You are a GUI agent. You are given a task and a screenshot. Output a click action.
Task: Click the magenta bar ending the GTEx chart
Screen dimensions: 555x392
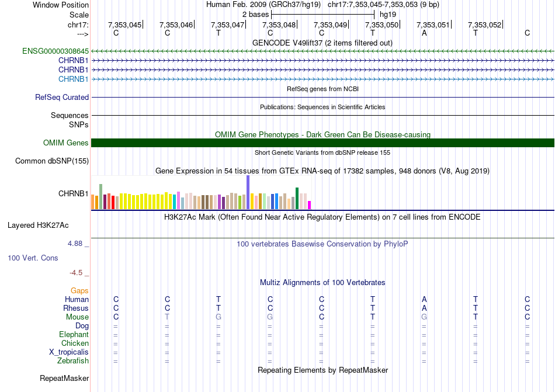(310, 204)
